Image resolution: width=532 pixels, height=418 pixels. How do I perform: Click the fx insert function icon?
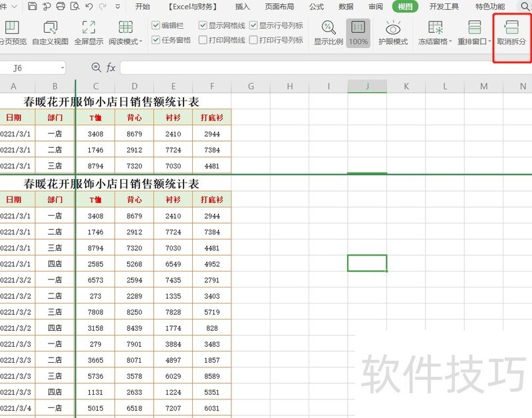(111, 68)
